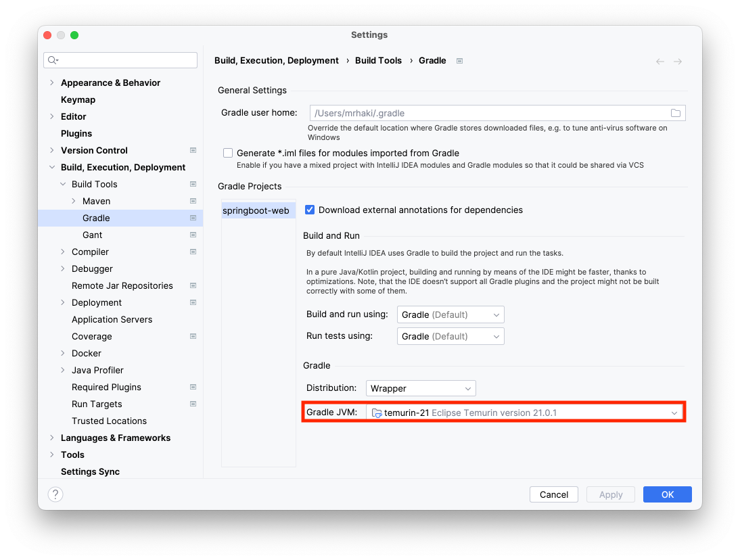Click the back navigation arrow
Image resolution: width=740 pixels, height=560 pixels.
click(x=660, y=61)
